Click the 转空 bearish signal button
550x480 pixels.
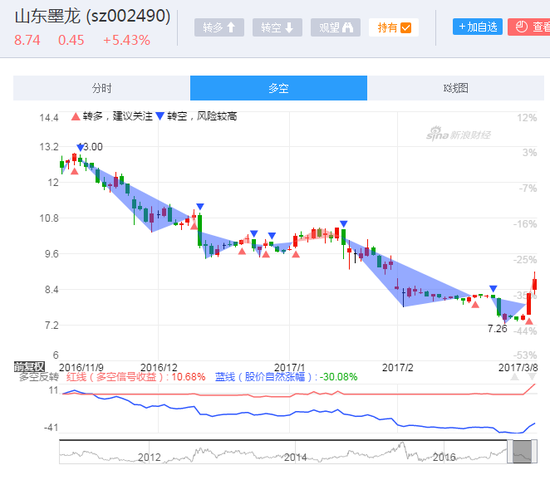coord(277,27)
